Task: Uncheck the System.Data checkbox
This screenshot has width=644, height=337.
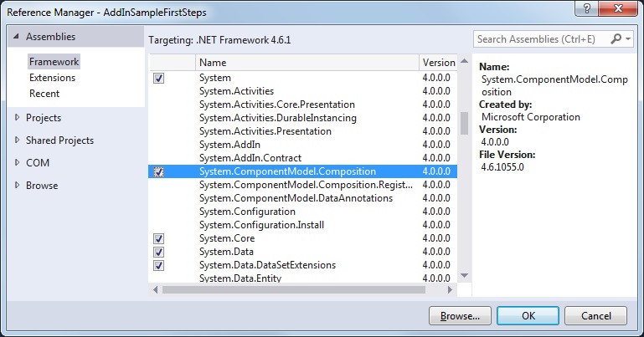Action: pos(158,252)
